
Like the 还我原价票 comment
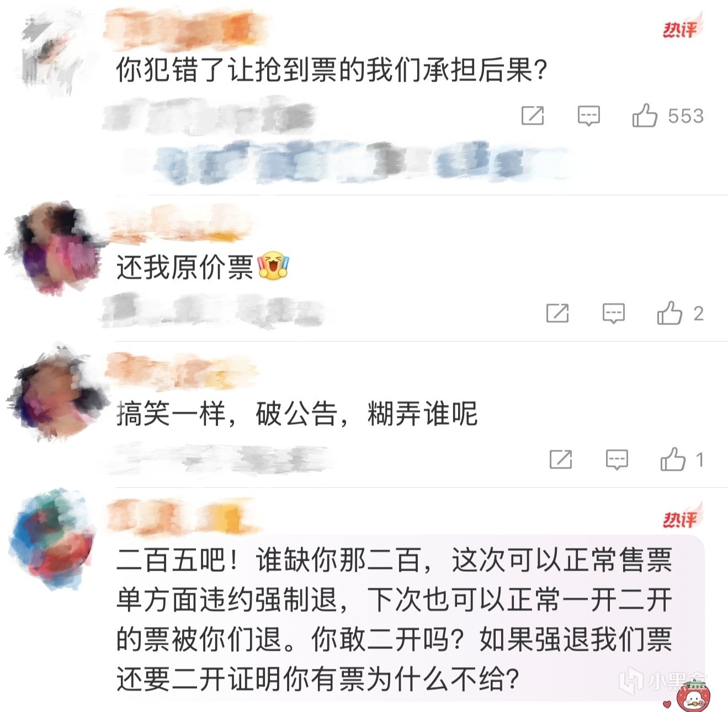tap(669, 313)
